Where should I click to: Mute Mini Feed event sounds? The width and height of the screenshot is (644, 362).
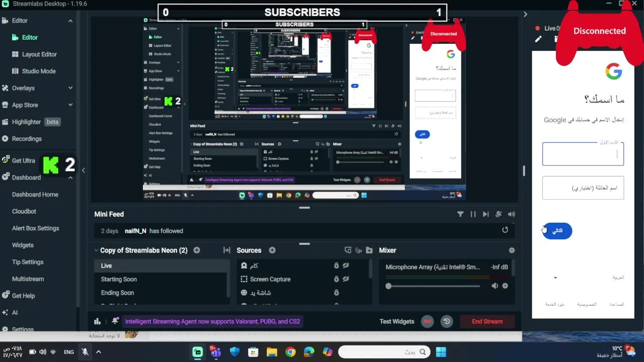coord(512,214)
